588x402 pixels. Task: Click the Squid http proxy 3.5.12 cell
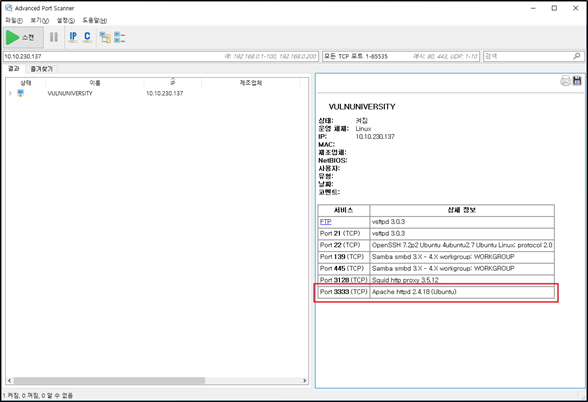(x=462, y=280)
